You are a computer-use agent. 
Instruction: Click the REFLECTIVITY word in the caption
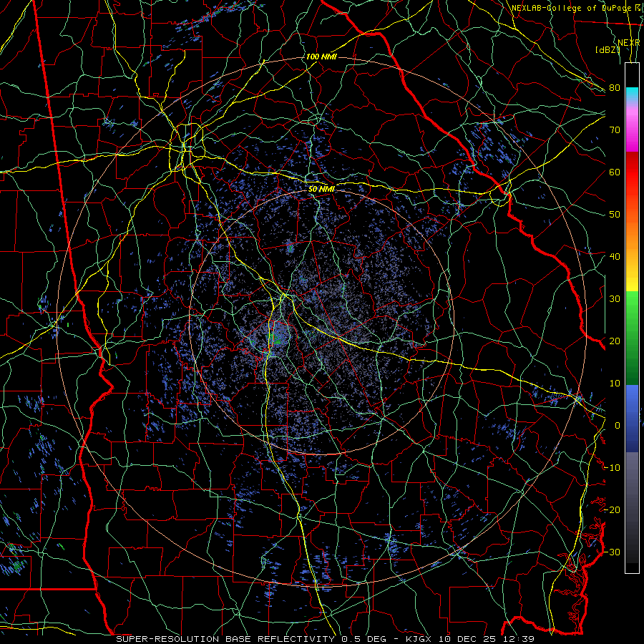(296, 639)
